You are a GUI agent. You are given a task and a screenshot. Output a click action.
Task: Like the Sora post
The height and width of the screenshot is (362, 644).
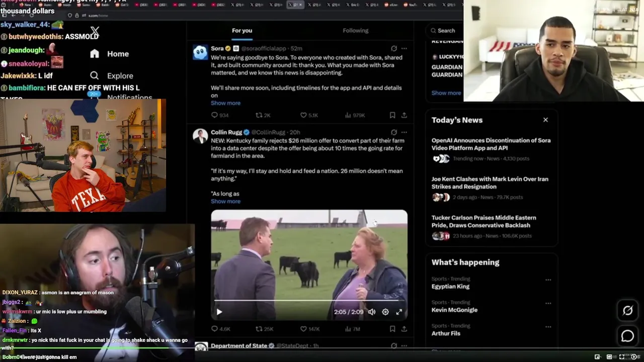coord(309,115)
